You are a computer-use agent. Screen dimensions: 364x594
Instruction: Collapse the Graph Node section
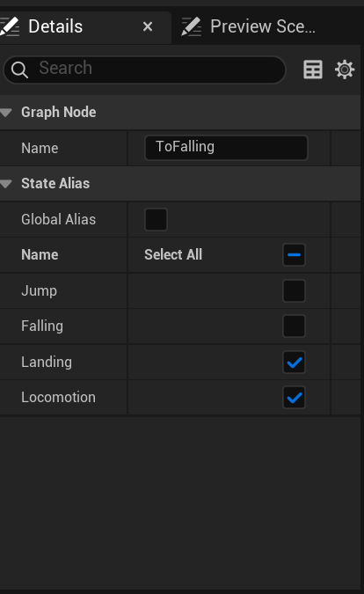click(x=6, y=112)
